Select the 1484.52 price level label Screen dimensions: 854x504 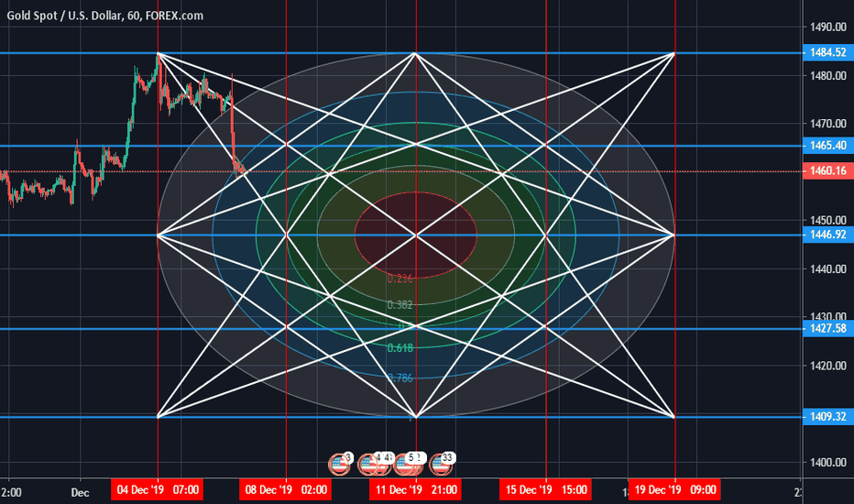tap(827, 53)
